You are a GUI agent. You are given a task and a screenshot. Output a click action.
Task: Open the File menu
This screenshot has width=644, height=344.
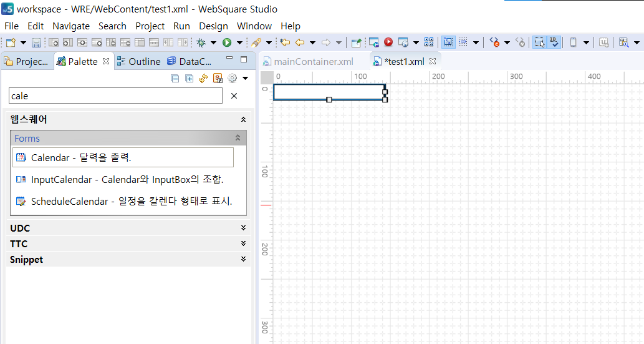[11, 26]
